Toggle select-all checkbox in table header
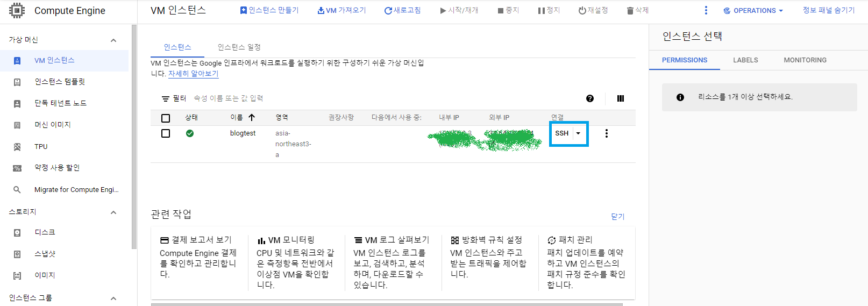The height and width of the screenshot is (306, 868). 166,118
